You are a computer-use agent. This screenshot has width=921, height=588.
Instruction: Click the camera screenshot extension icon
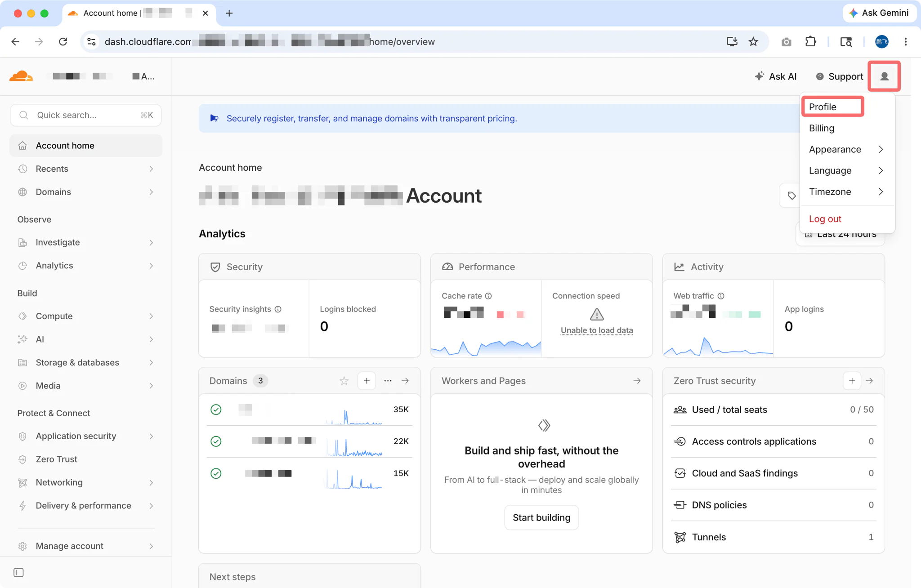(786, 42)
